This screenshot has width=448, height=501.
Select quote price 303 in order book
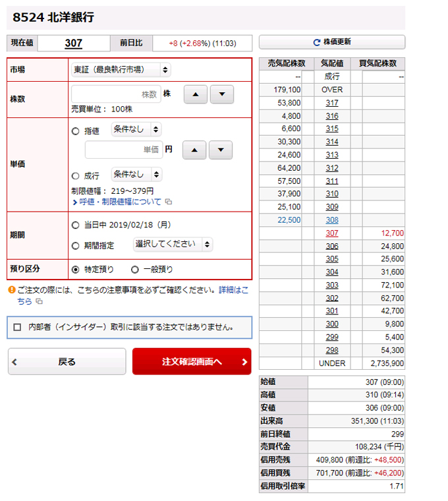[332, 285]
